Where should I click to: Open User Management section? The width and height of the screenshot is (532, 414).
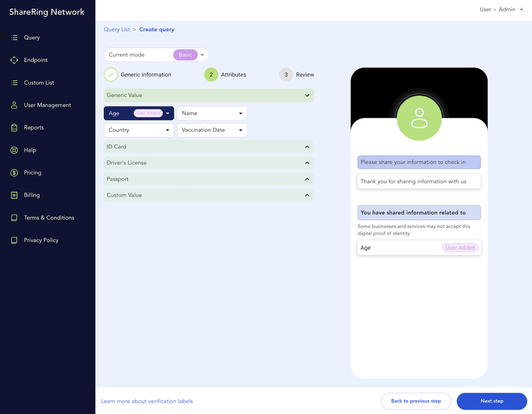[x=47, y=105]
